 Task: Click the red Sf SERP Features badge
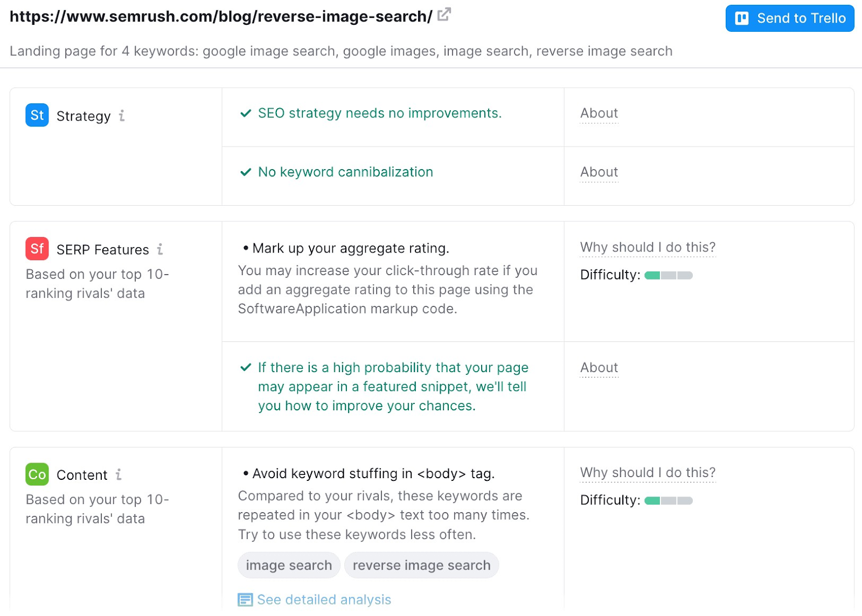(x=37, y=249)
